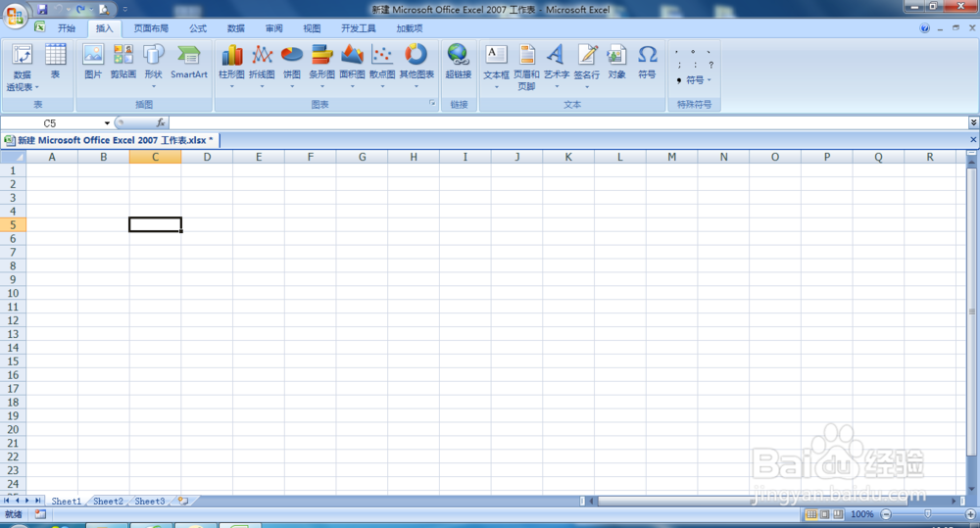The height and width of the screenshot is (528, 980).
Task: Open the 视图 (View) tab
Action: 312,28
